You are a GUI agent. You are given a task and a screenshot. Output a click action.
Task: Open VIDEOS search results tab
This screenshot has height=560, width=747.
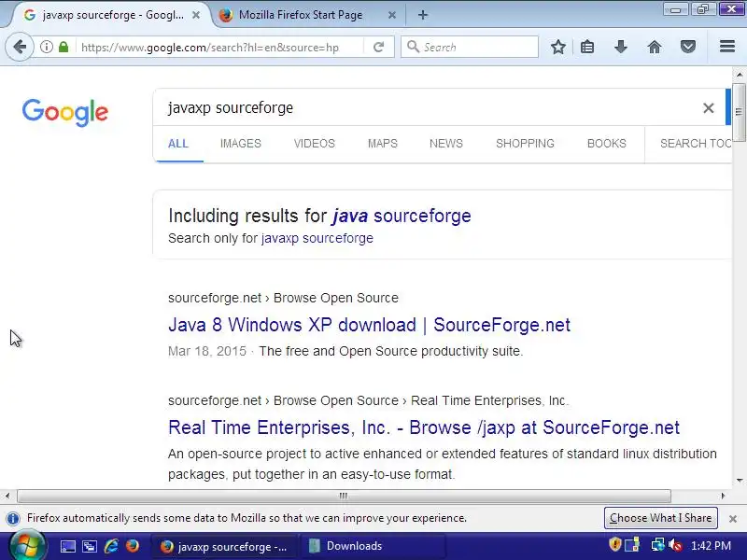[315, 144]
